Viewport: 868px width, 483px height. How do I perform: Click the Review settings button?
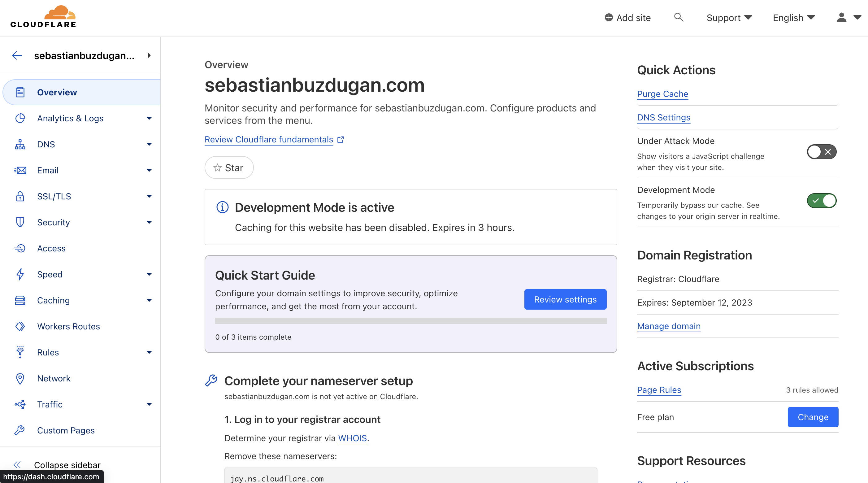(565, 299)
